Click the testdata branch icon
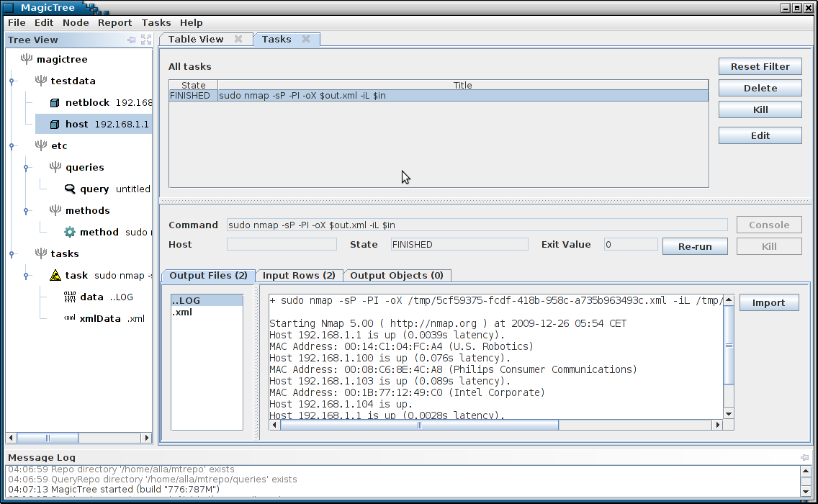Viewport: 818px width, 504px height. 41,81
